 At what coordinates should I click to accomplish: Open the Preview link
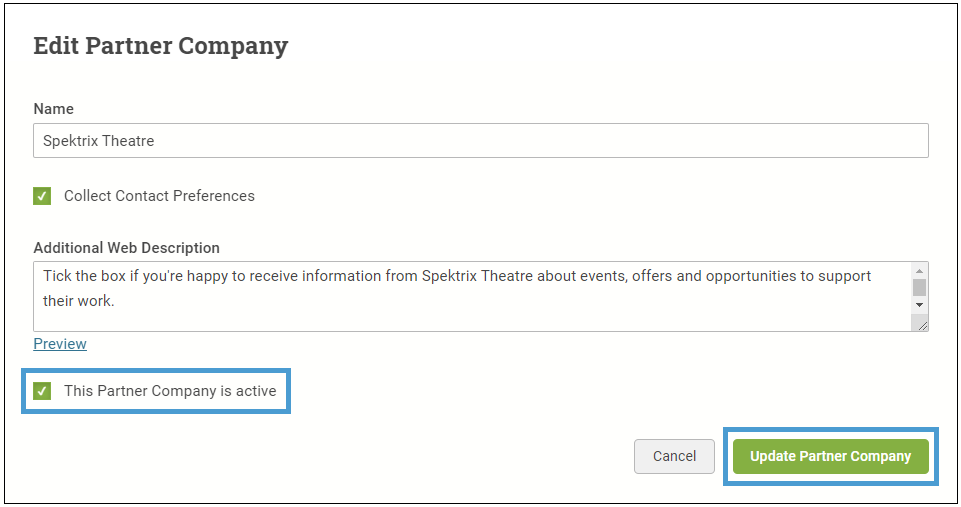(x=60, y=343)
